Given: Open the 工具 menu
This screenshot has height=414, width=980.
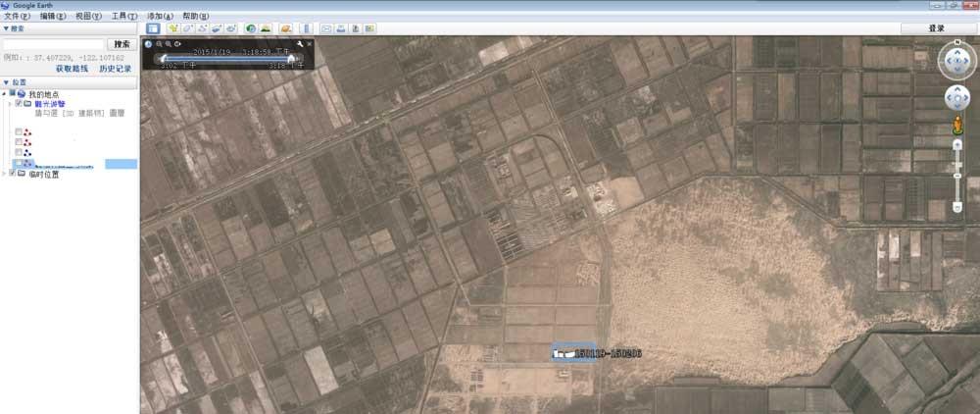Looking at the screenshot, I should (x=123, y=17).
